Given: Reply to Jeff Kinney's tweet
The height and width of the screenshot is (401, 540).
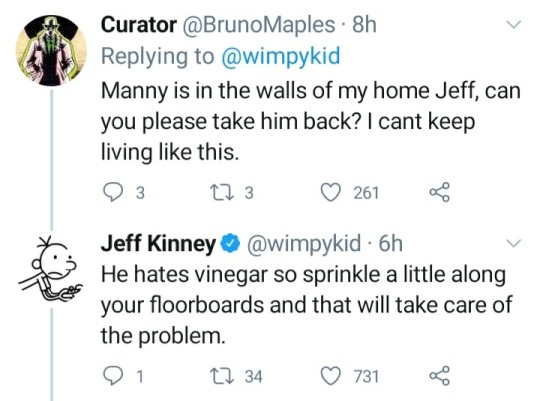Looking at the screenshot, I should [113, 376].
